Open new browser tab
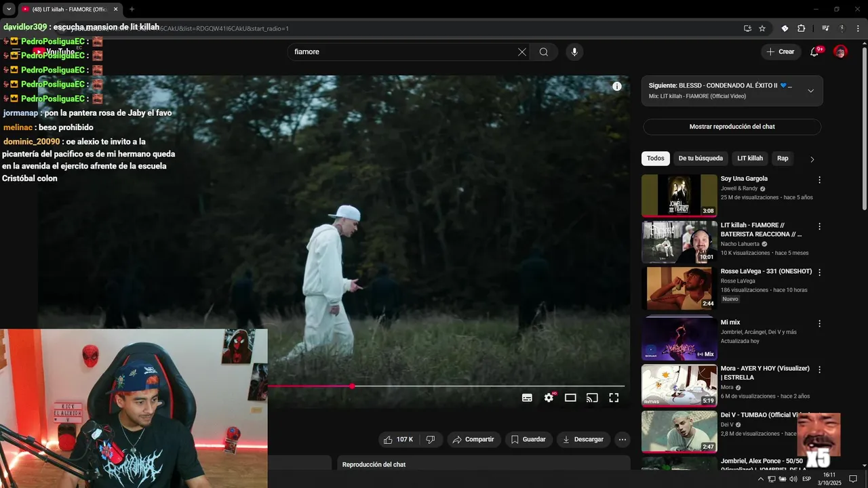This screenshot has height=488, width=868. (x=132, y=9)
